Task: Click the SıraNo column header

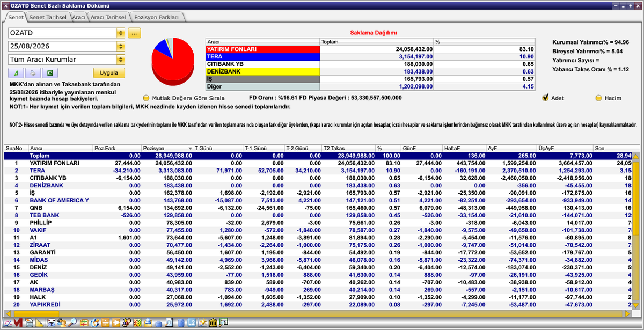Action: coord(16,148)
